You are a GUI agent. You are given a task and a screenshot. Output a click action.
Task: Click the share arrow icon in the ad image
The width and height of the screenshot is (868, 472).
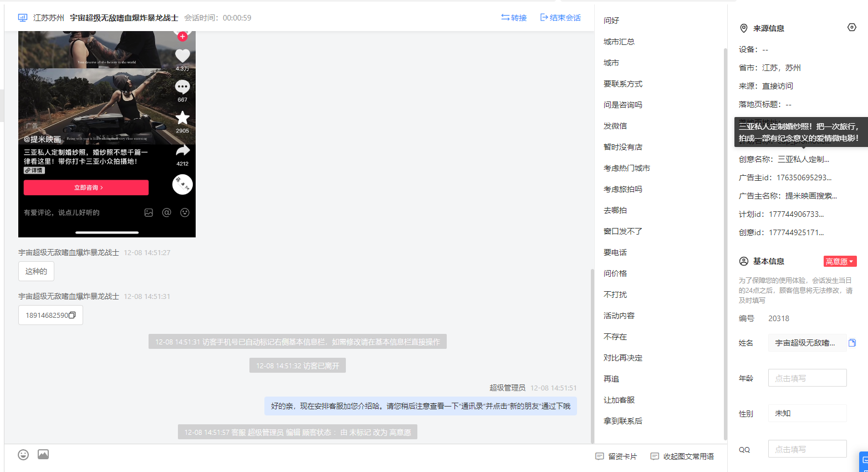(x=182, y=150)
